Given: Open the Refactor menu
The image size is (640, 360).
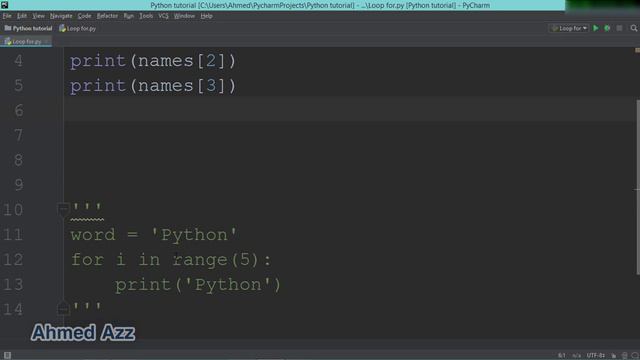Looking at the screenshot, I should click(x=107, y=16).
